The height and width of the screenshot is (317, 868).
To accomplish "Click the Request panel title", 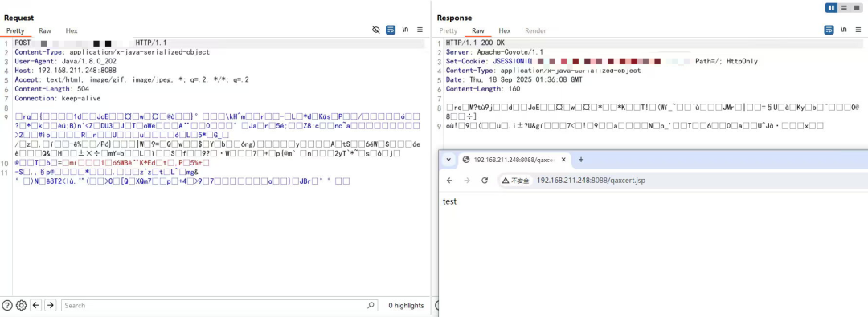I will coord(18,18).
